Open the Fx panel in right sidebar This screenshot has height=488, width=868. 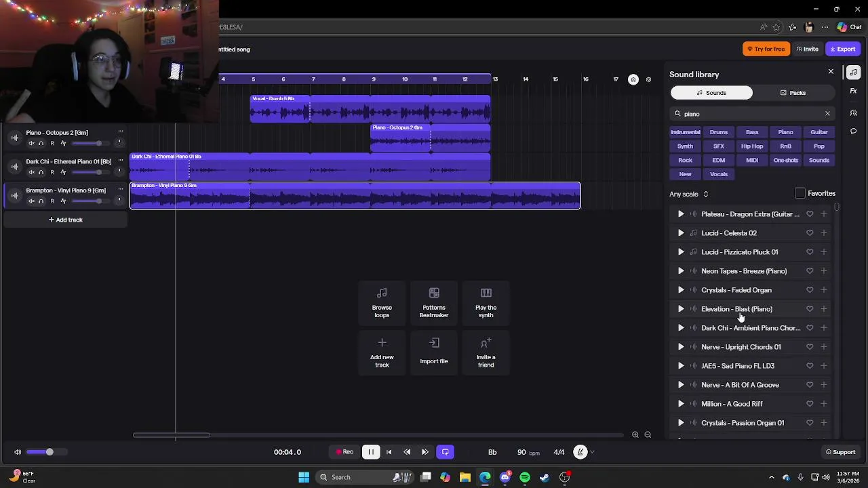pos(853,91)
